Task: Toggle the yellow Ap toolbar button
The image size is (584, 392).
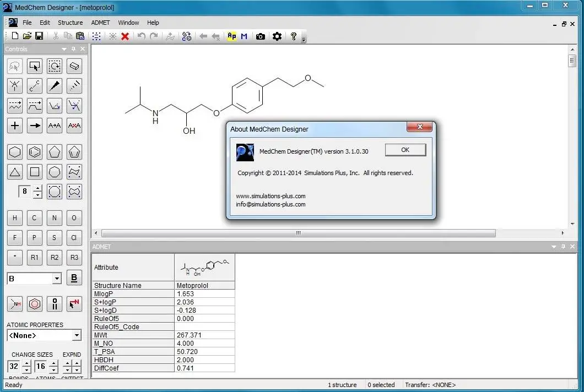Action: 231,36
